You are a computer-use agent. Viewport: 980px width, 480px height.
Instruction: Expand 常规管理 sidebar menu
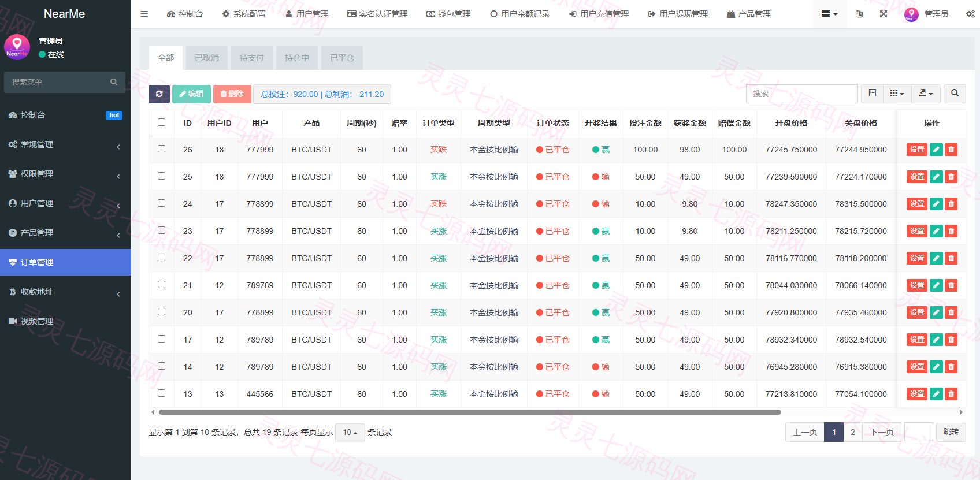pyautogui.click(x=65, y=144)
